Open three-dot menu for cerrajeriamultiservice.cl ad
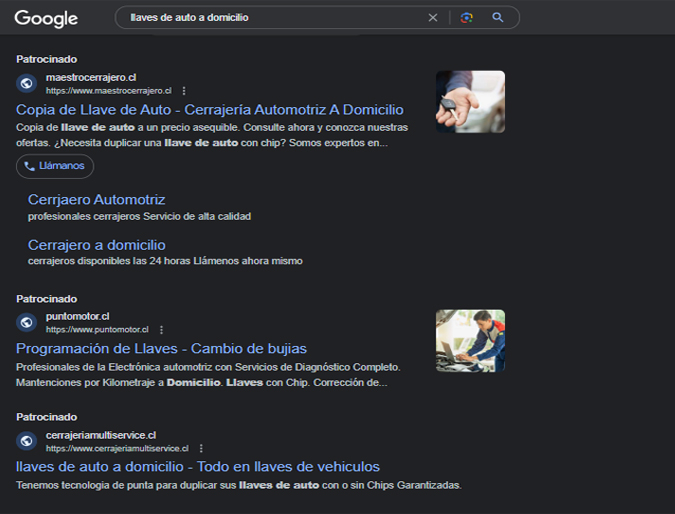675x514 pixels. 201,449
